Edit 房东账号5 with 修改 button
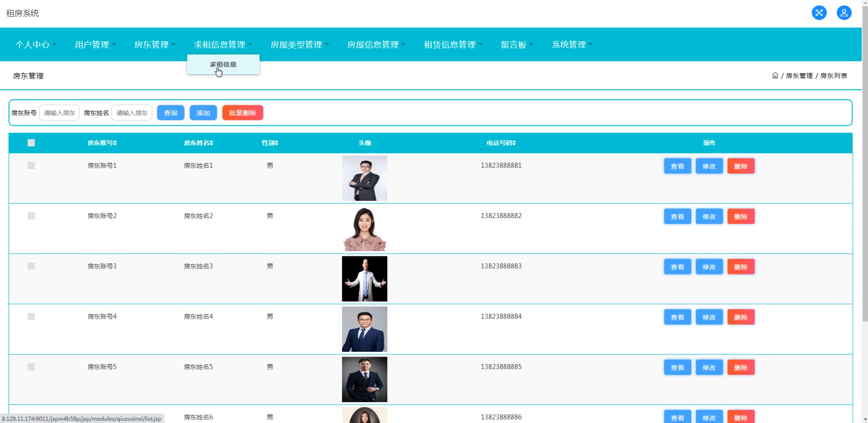Viewport: 868px width, 423px height. (x=709, y=367)
